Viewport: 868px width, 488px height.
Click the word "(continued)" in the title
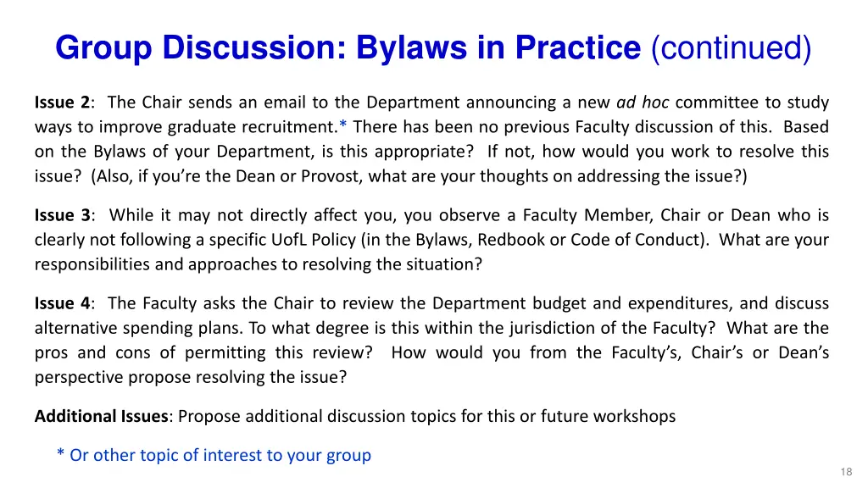[x=731, y=48]
